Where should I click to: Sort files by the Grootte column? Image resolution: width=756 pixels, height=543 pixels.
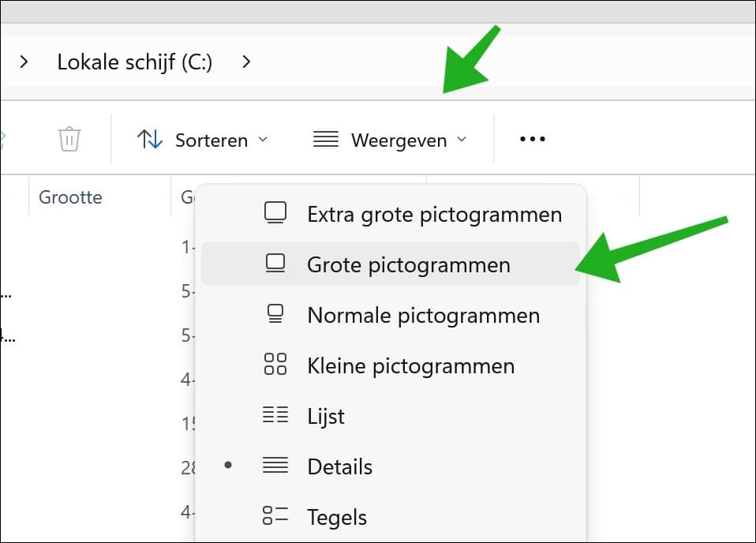coord(70,197)
